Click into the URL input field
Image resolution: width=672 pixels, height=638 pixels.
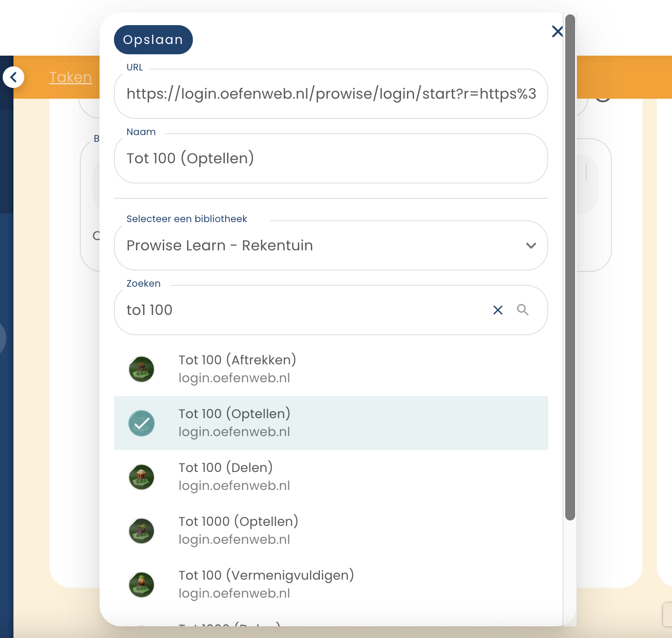point(331,94)
